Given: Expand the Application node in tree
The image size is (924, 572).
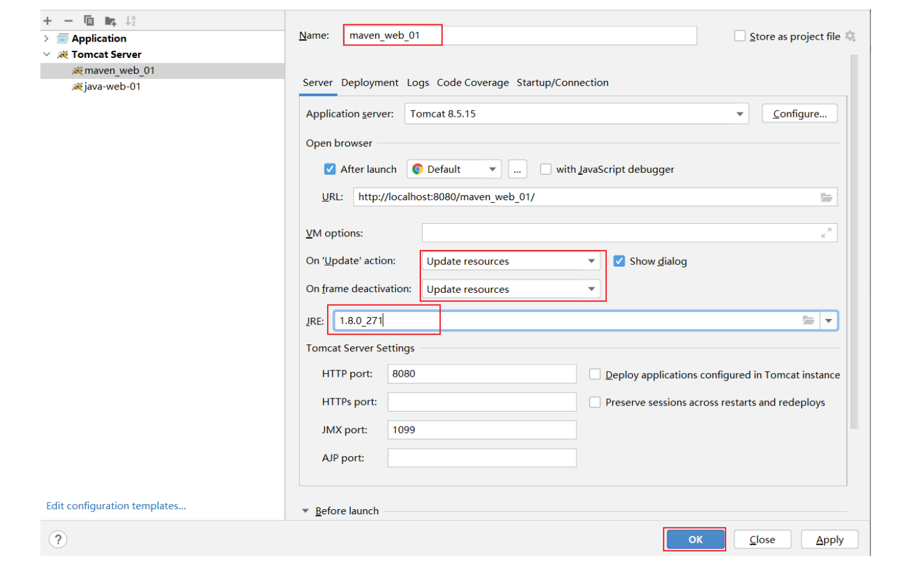Looking at the screenshot, I should pos(47,39).
